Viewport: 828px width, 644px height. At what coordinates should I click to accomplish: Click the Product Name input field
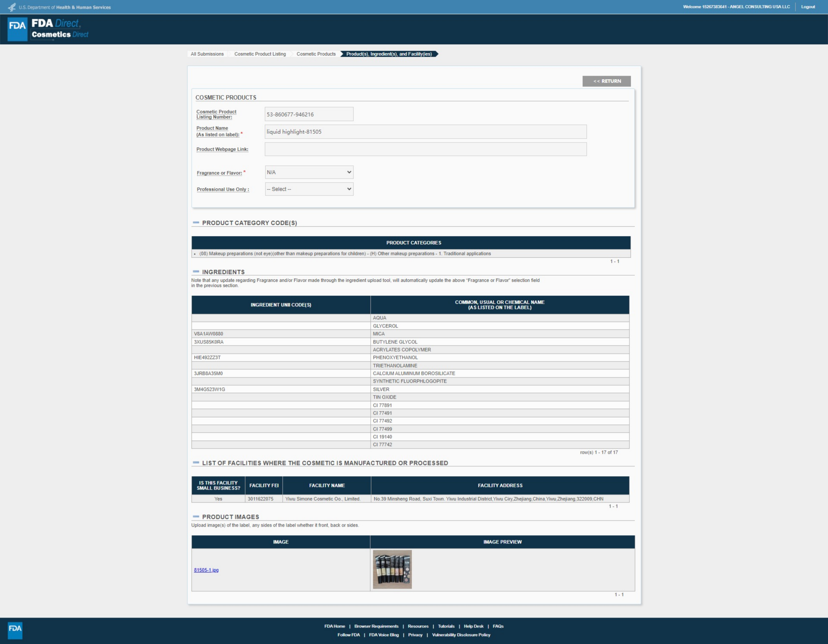click(425, 131)
